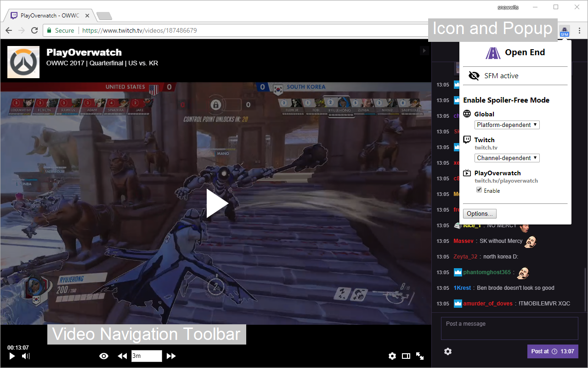Click the PlayOverwatch channel title
The height and width of the screenshot is (368, 588).
[x=84, y=52]
